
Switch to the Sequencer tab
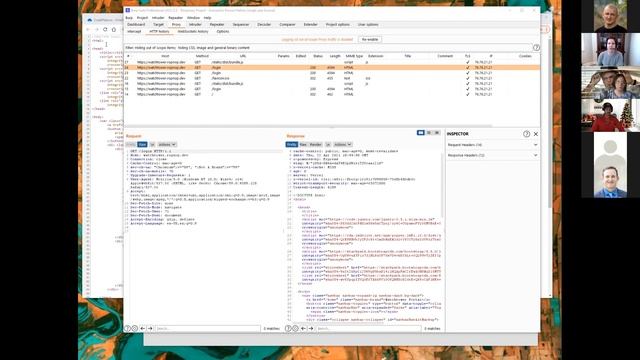tap(241, 24)
